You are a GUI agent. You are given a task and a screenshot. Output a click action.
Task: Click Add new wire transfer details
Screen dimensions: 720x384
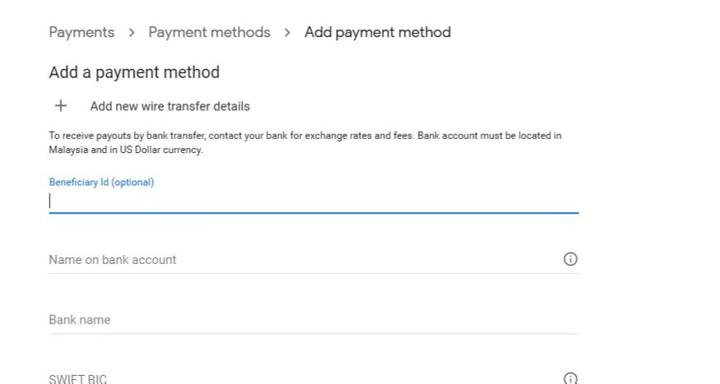point(170,106)
